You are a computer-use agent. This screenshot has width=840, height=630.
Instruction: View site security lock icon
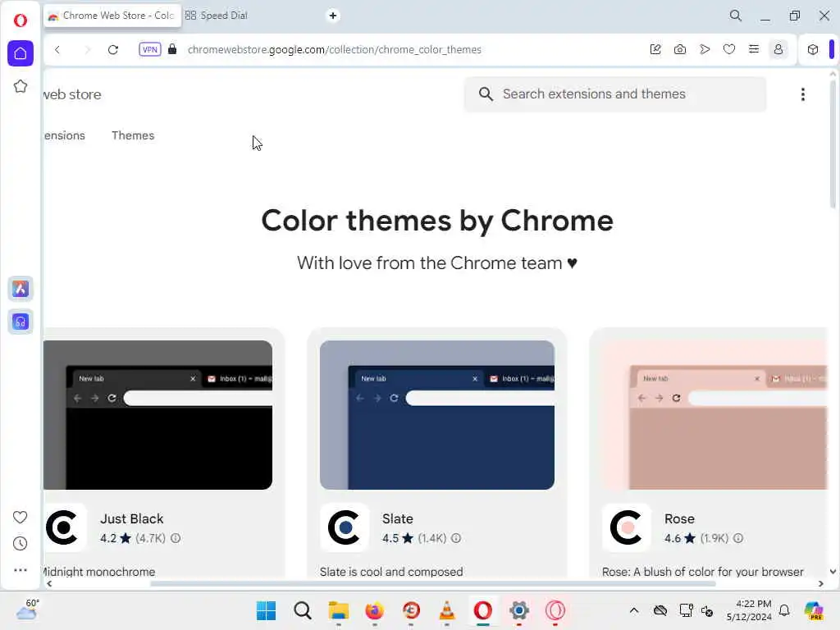pyautogui.click(x=172, y=49)
